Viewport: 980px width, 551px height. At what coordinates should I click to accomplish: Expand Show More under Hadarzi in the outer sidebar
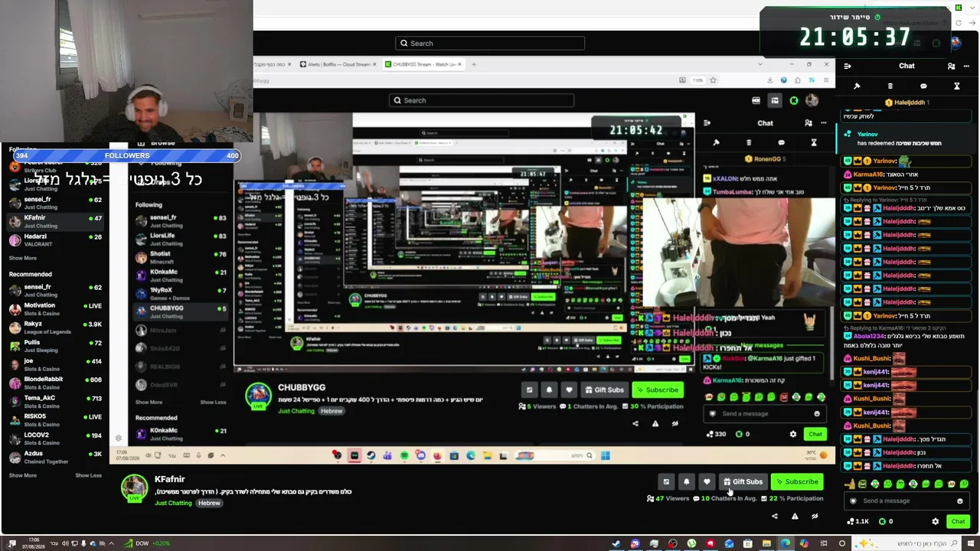(23, 259)
